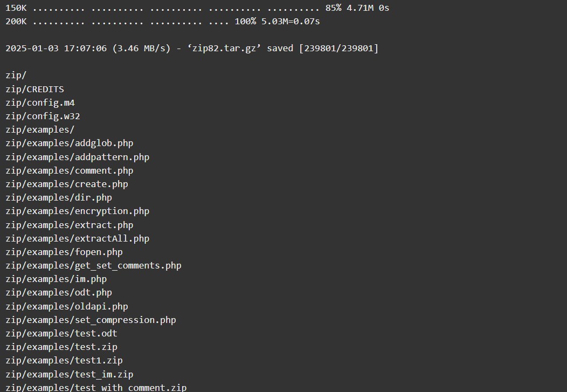Select the encryption.php line
The height and width of the screenshot is (392, 567).
click(x=78, y=211)
